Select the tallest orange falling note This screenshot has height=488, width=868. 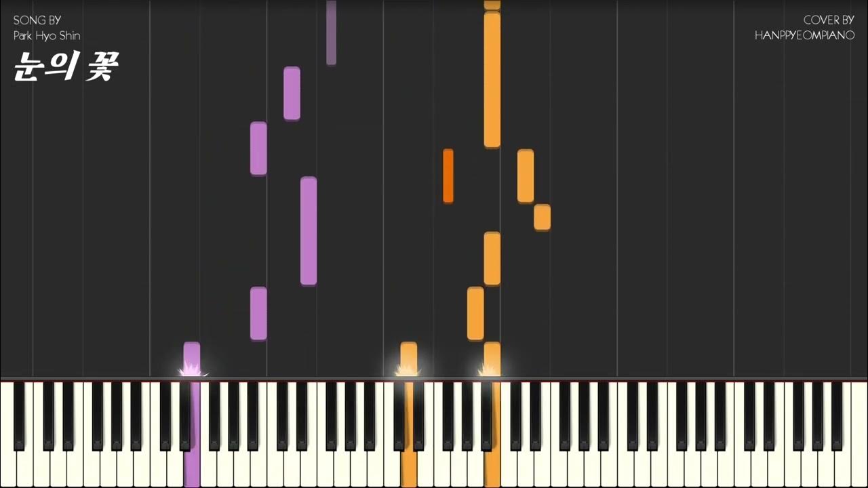[x=492, y=79]
